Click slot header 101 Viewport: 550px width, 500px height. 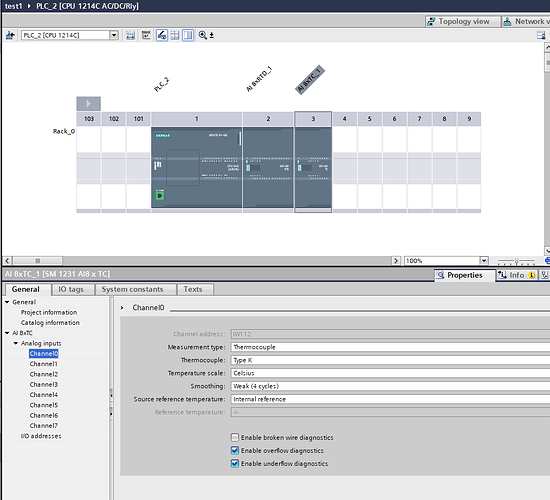pyautogui.click(x=139, y=119)
